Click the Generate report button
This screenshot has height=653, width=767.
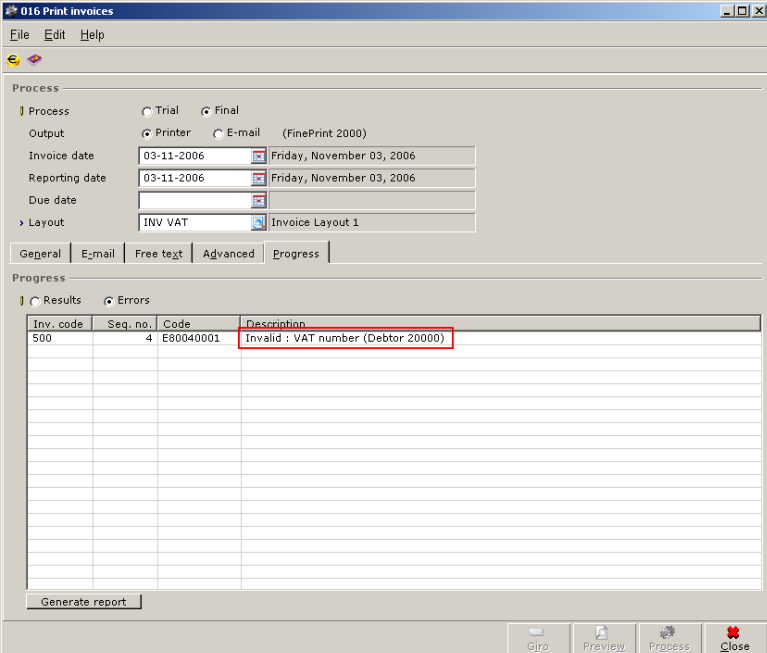point(84,602)
